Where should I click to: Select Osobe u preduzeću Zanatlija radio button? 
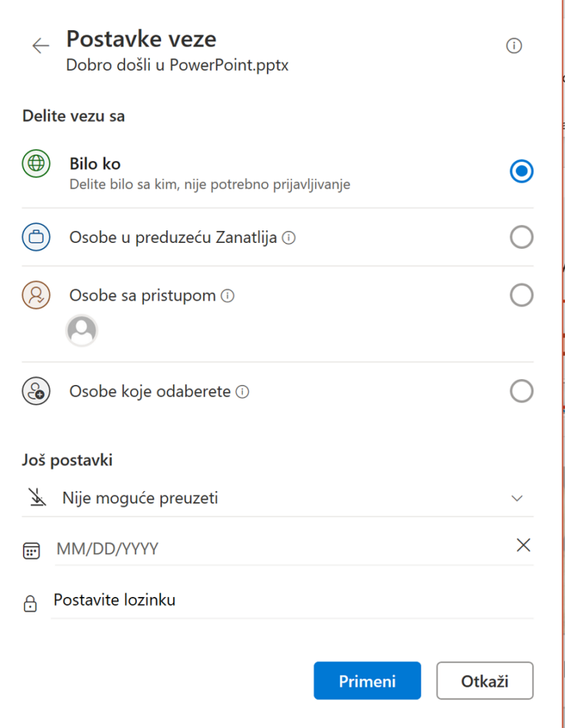522,237
